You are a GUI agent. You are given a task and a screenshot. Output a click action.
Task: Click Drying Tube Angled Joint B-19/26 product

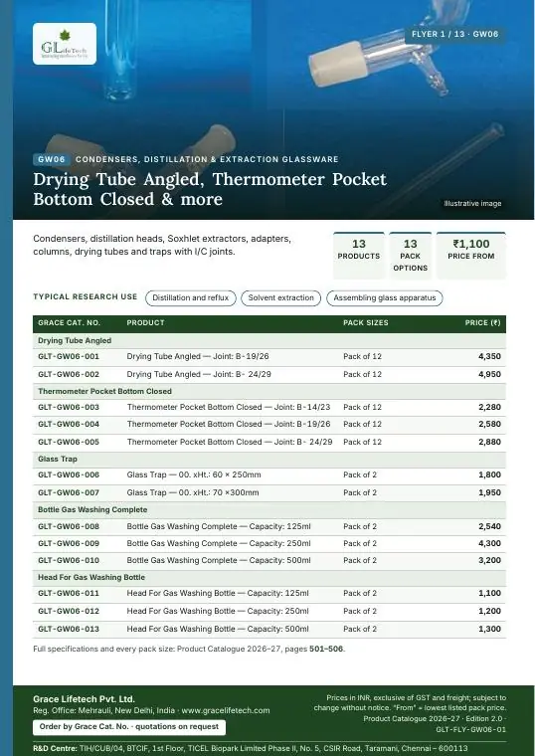[198, 357]
